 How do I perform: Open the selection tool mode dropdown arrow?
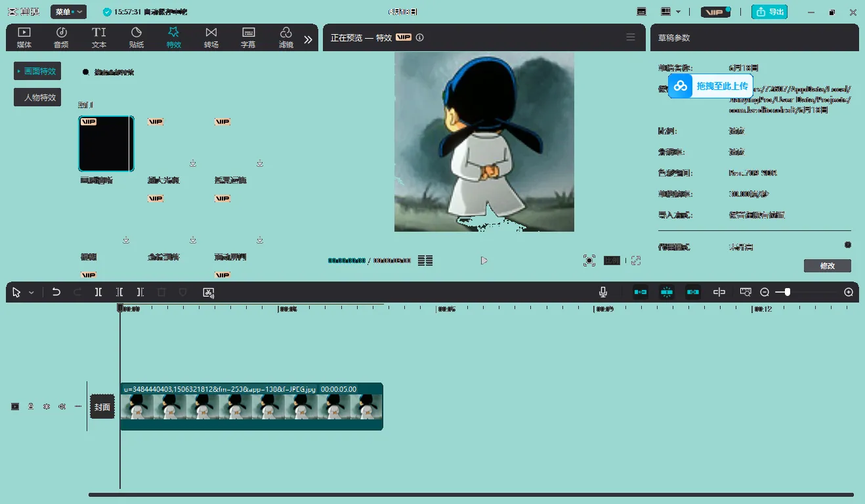click(31, 293)
